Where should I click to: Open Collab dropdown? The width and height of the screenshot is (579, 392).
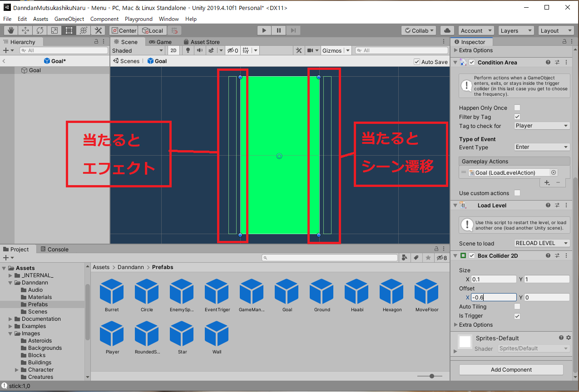419,30
